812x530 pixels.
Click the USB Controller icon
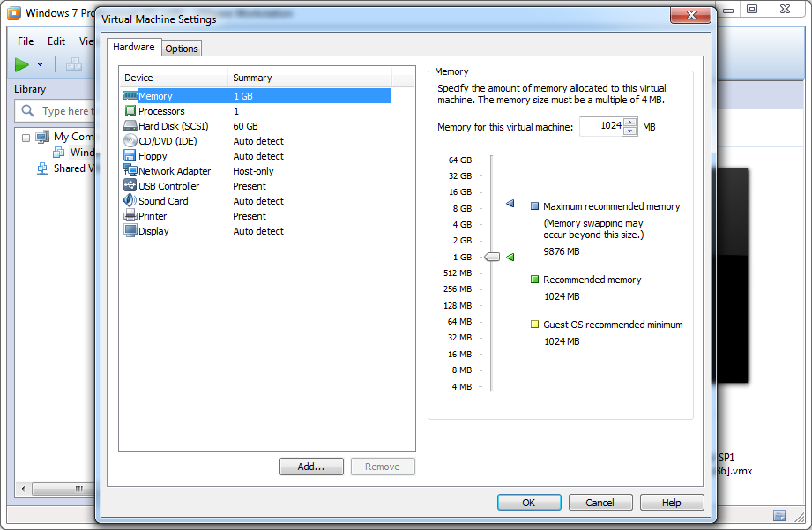(130, 186)
